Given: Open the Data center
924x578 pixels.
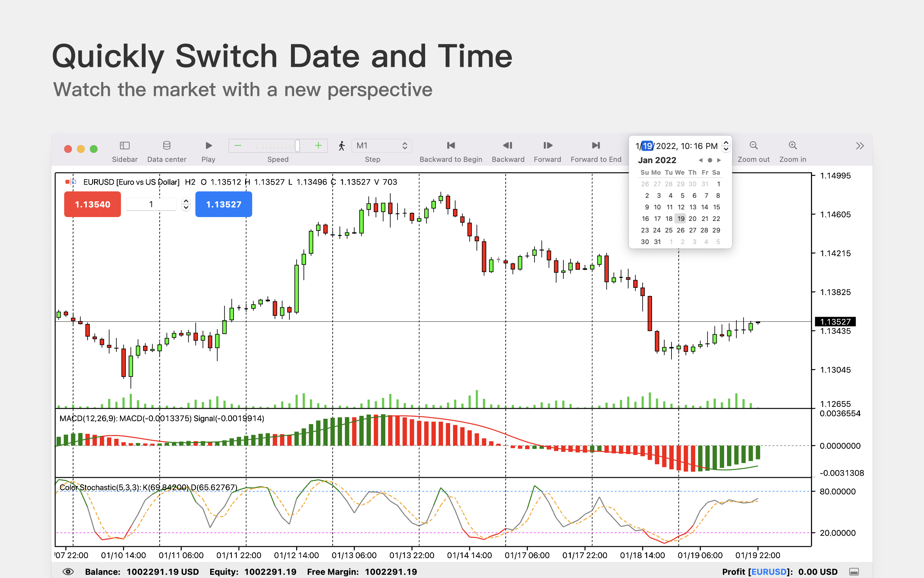Looking at the screenshot, I should pos(167,145).
